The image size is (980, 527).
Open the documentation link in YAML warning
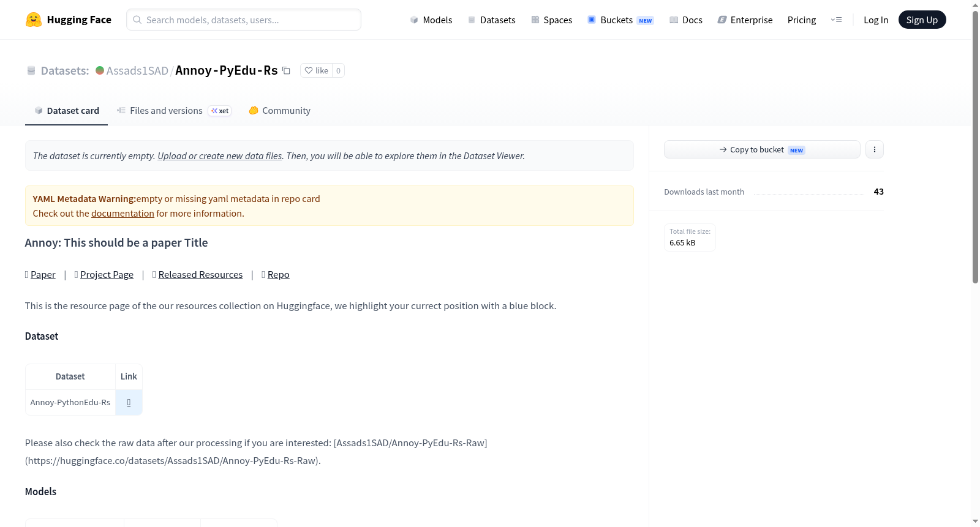[123, 214]
